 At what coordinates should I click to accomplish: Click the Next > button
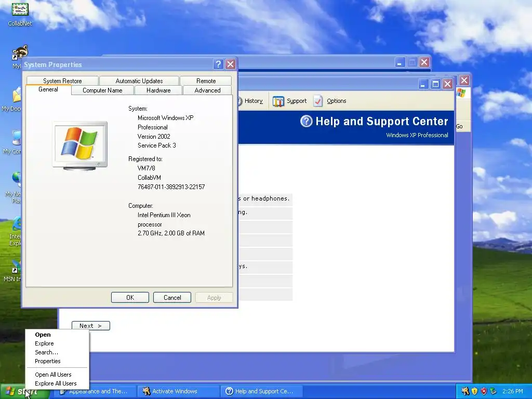pos(90,326)
